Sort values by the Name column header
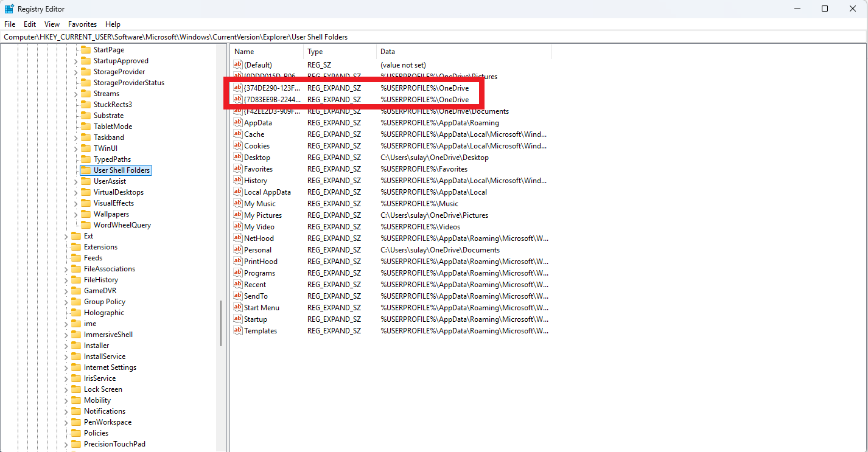Screen dimensions: 868x452 (267, 52)
